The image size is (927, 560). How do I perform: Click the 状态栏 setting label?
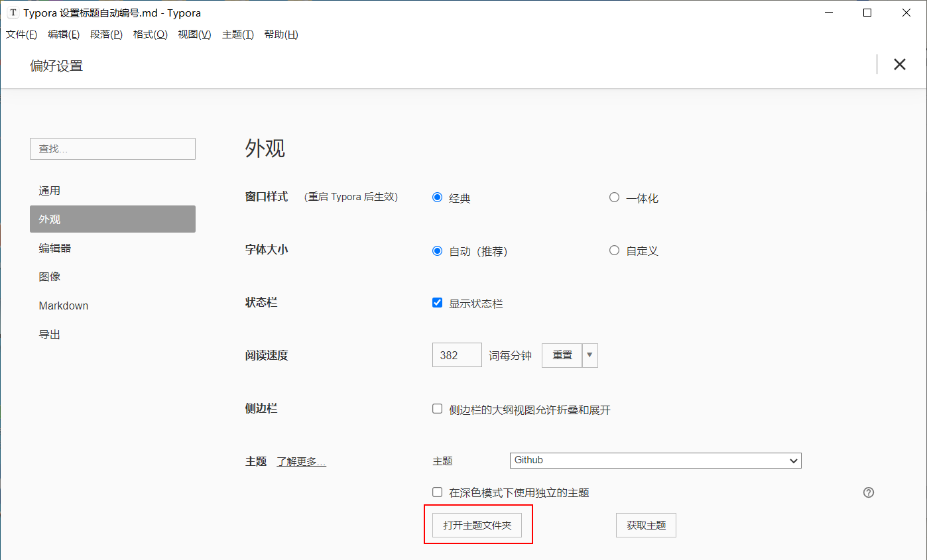pos(261,302)
